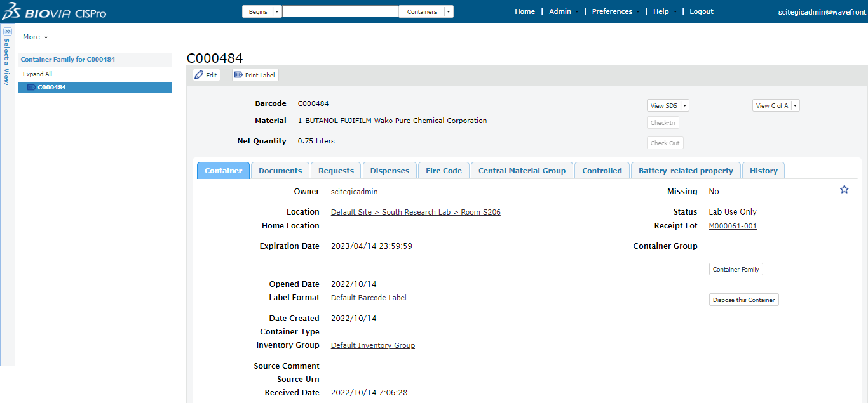Open the Begins search mode dropdown
Viewport: 868px width, 403px height.
[277, 11]
